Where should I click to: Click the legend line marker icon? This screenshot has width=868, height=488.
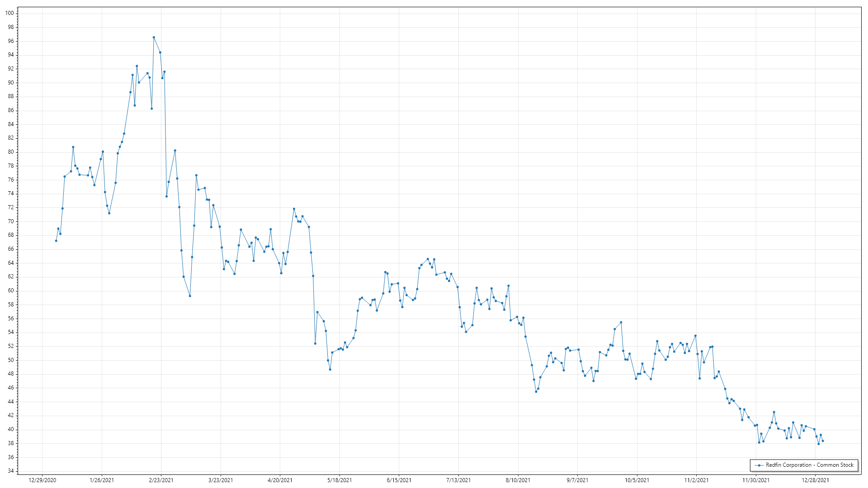coord(759,465)
